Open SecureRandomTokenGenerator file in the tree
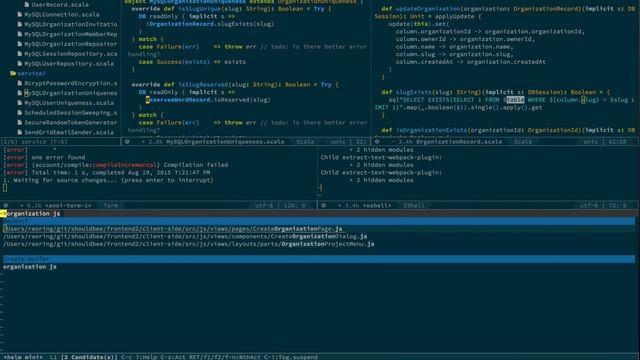This screenshot has height=360, width=640. coord(71,122)
